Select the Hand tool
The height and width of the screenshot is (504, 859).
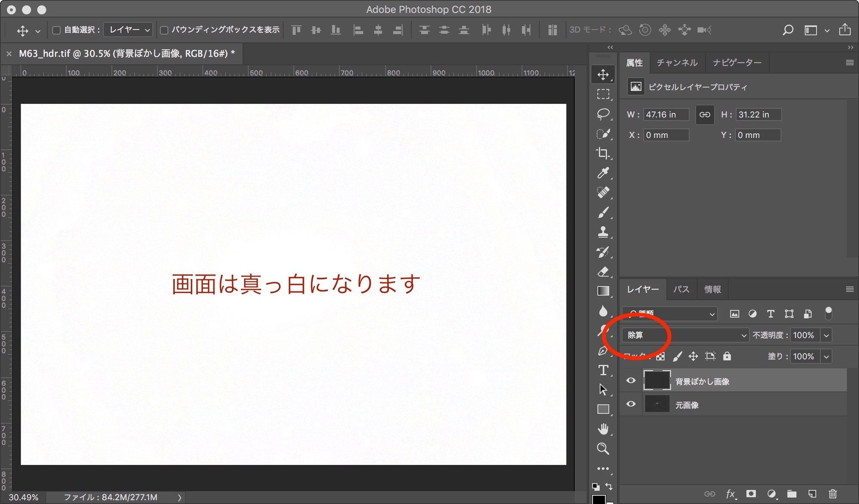[x=603, y=429]
